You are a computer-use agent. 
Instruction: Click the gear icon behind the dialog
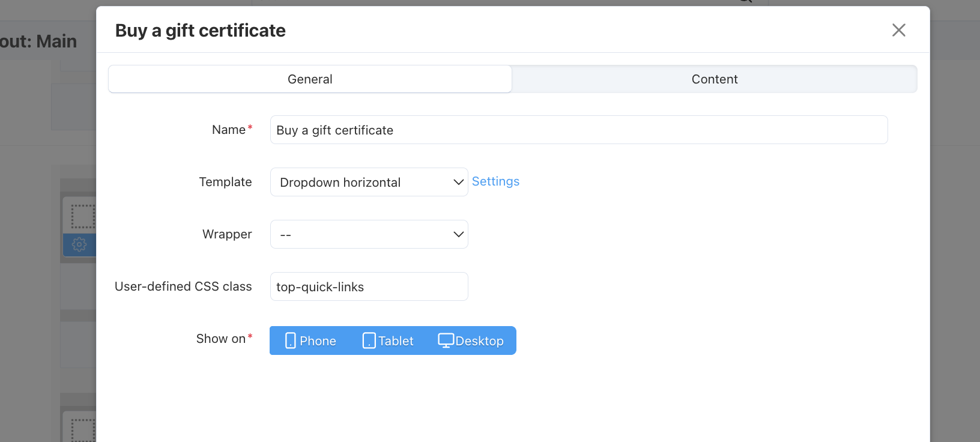click(x=79, y=244)
